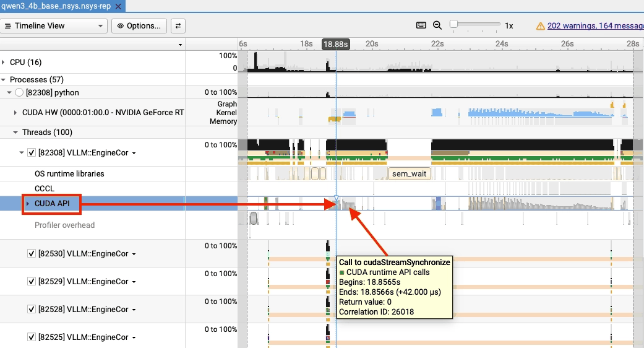
Task: Click the circle icon beside [82308] python
Action: [x=19, y=92]
